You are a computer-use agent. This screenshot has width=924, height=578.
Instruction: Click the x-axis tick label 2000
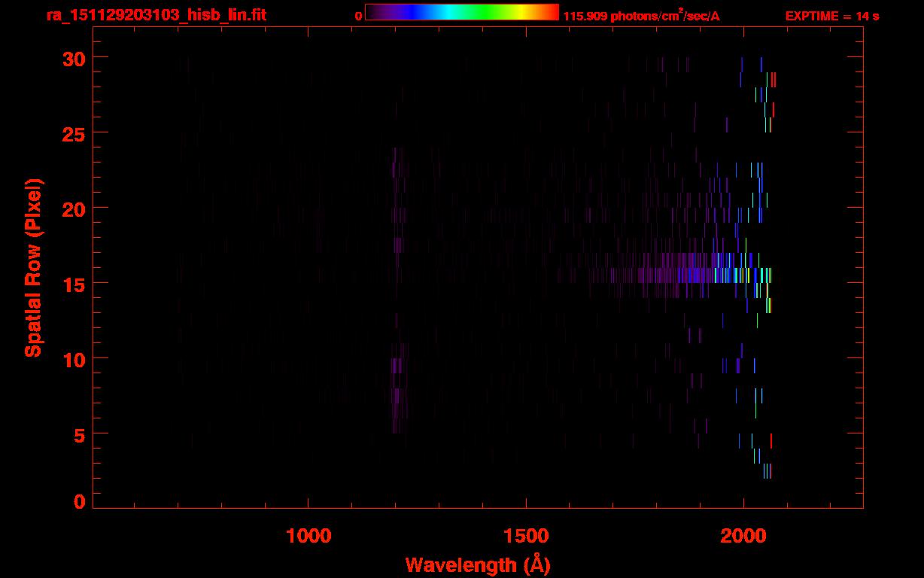tap(743, 536)
